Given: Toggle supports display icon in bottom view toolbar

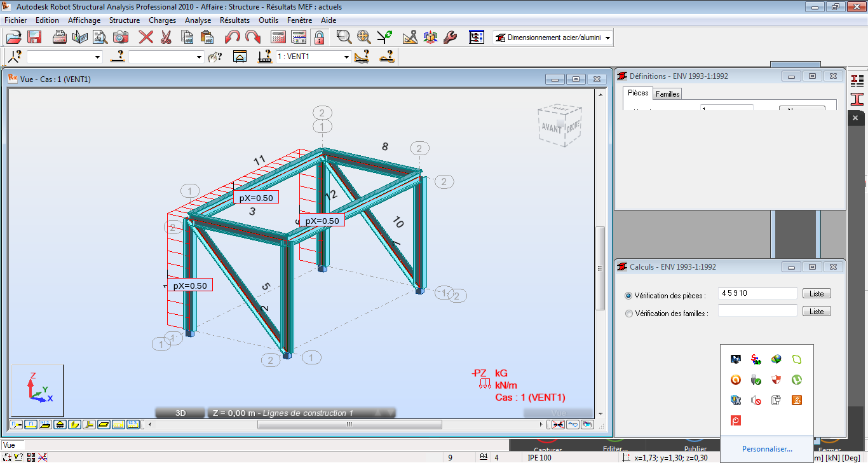Looking at the screenshot, I should (x=59, y=424).
